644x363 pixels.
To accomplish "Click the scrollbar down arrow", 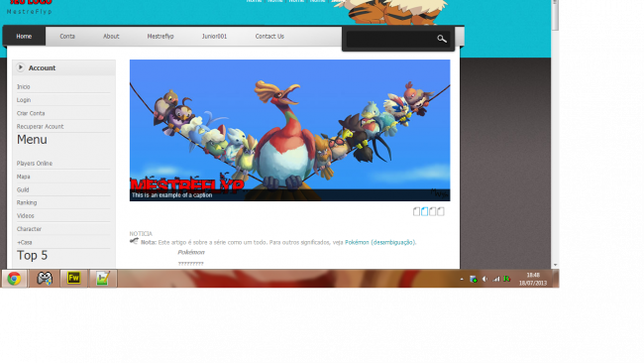I will click(555, 265).
